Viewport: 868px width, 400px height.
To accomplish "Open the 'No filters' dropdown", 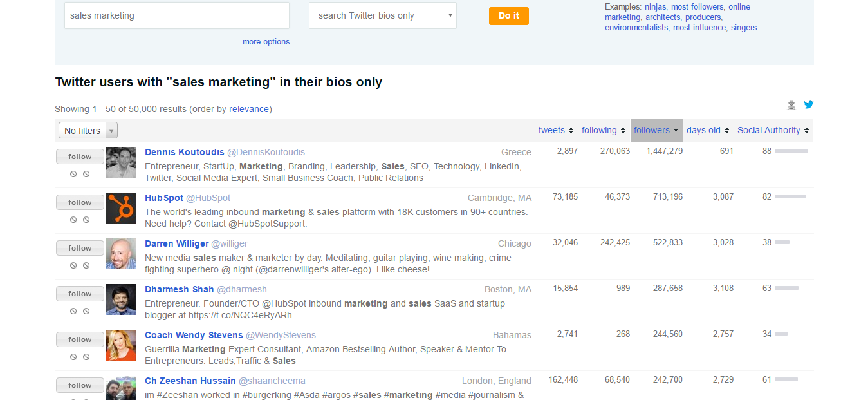I will pyautogui.click(x=88, y=130).
